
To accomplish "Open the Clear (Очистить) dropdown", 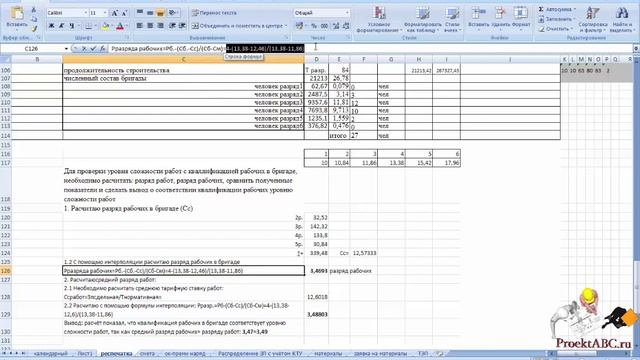I will 555,29.
